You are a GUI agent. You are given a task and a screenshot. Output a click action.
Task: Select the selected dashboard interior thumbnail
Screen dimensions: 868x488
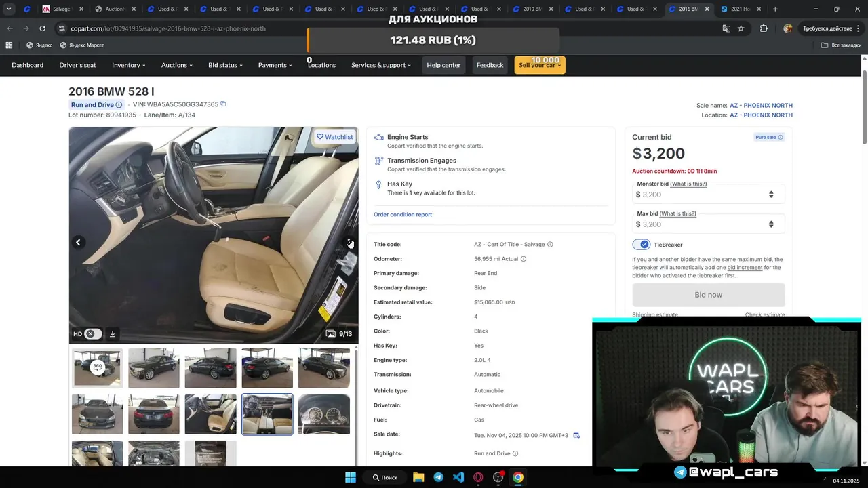(267, 414)
